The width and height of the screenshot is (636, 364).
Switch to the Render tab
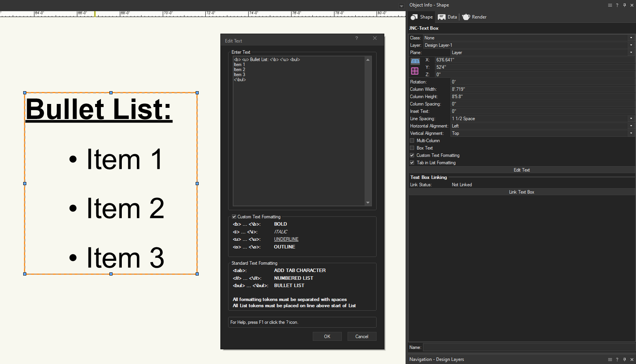point(474,17)
